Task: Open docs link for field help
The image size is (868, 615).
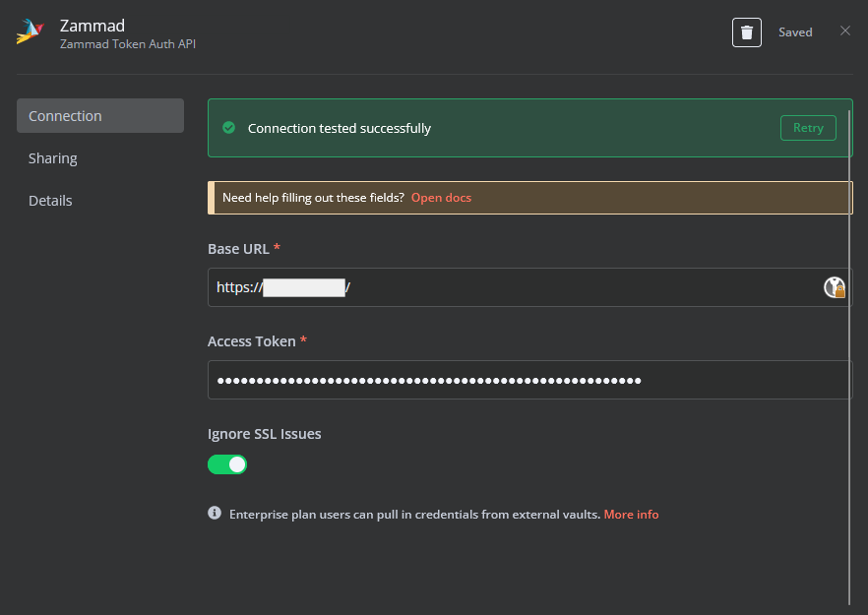Action: (x=441, y=198)
